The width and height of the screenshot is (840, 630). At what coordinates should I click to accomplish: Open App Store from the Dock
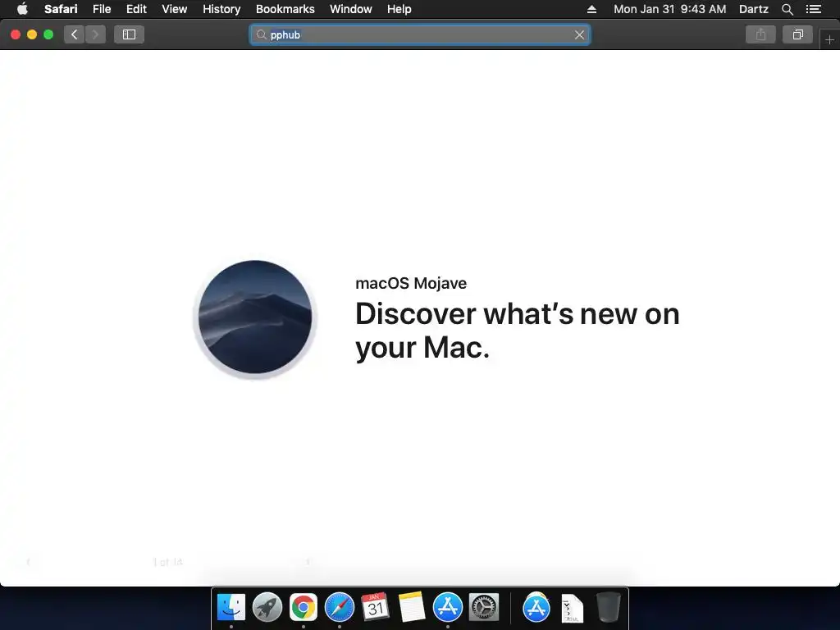point(447,607)
